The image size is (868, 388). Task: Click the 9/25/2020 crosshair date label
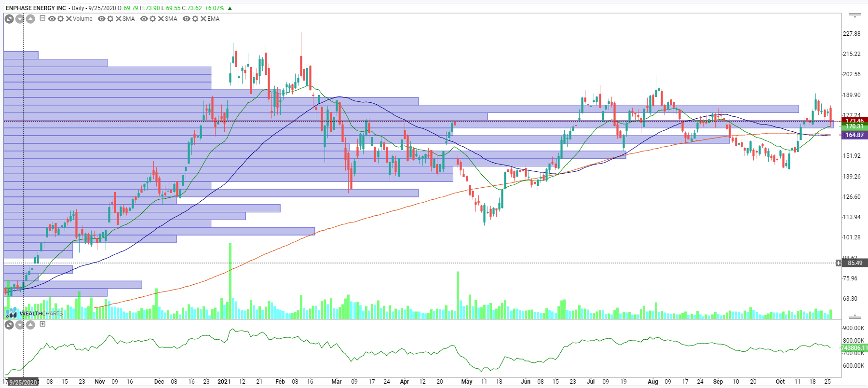pos(23,382)
